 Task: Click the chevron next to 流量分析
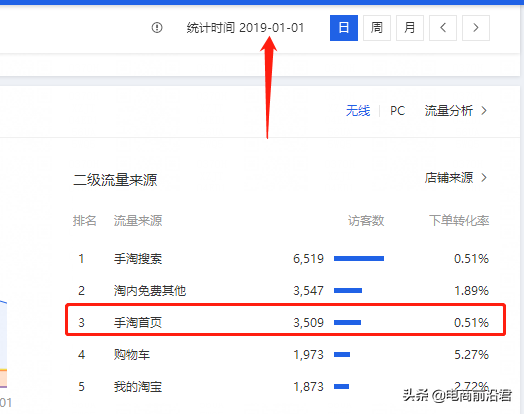pos(484,111)
